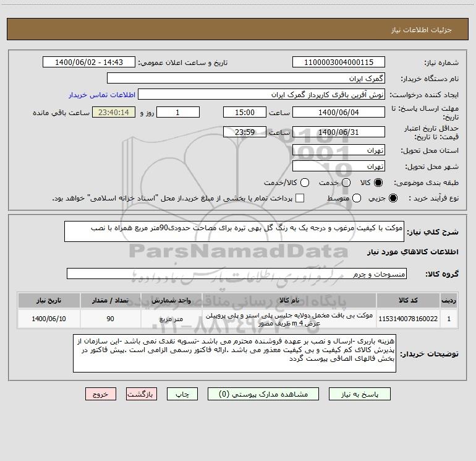Select the کالا/خدمت radio button
The width and height of the screenshot is (476, 461).
pyautogui.click(x=305, y=183)
